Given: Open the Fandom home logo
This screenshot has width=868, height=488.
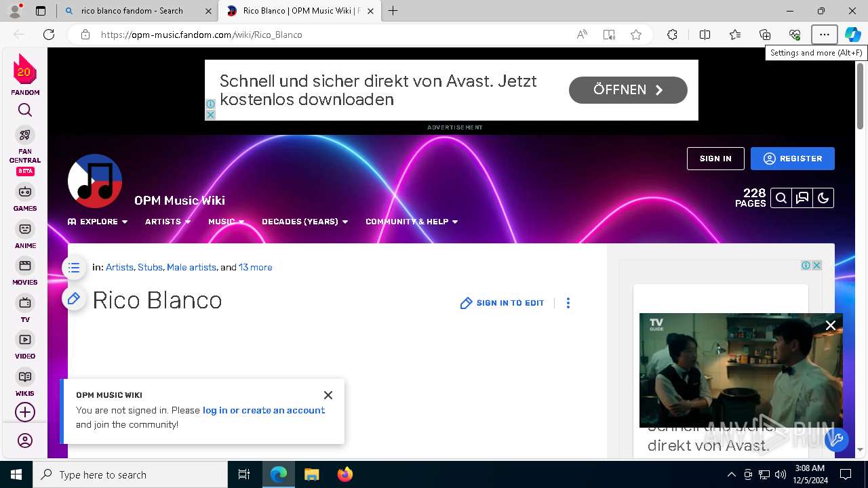Looking at the screenshot, I should (x=25, y=75).
